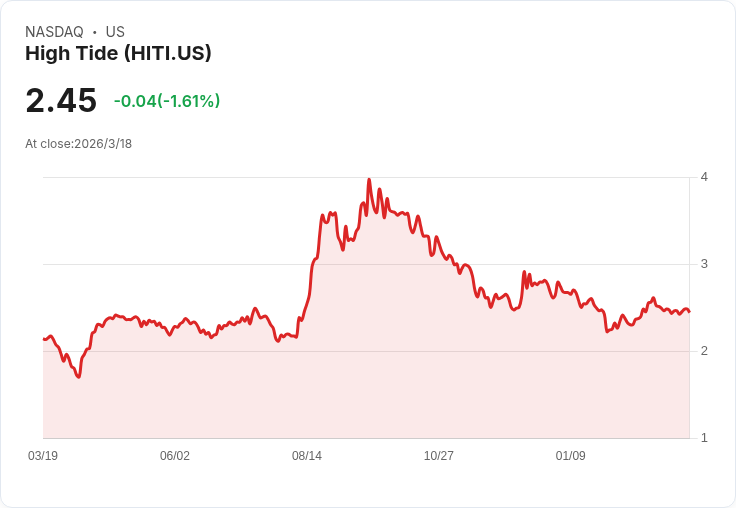Click the price axis label 1
Screen dimensions: 736x508
(704, 438)
